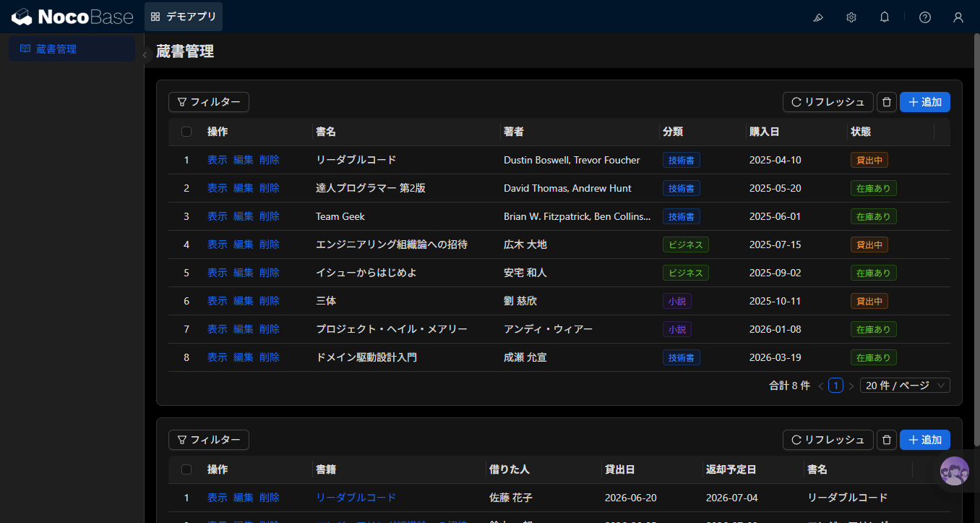Open the notifications bell icon
The width and height of the screenshot is (980, 523).
pyautogui.click(x=885, y=17)
